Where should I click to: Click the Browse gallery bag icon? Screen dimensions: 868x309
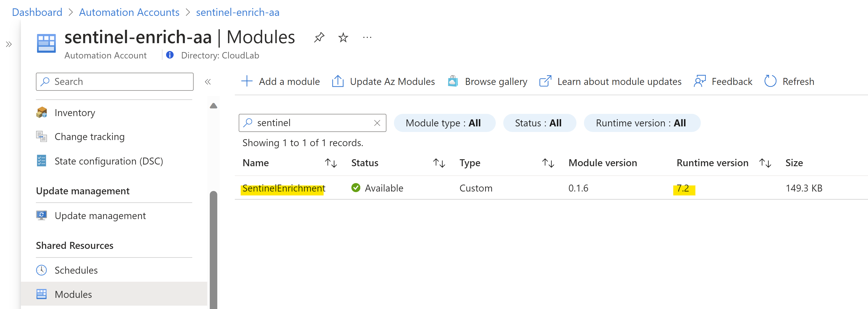coord(453,81)
